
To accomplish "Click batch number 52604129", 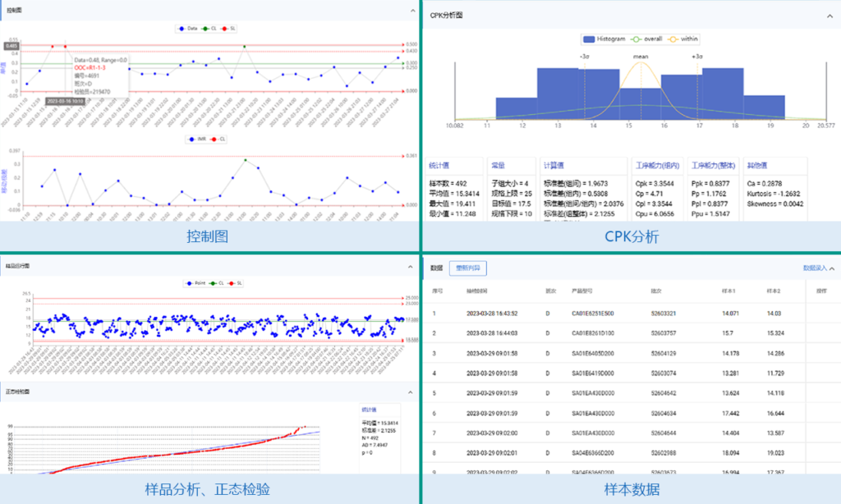I will (x=664, y=353).
